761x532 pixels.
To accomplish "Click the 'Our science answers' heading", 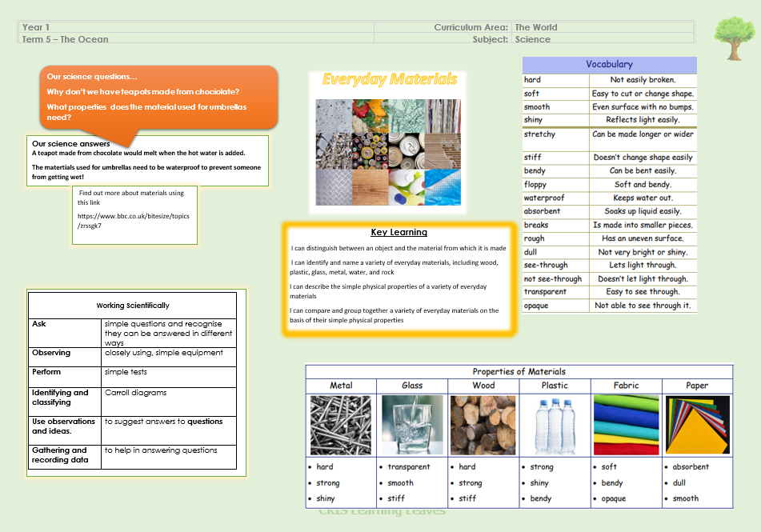I will [x=71, y=144].
